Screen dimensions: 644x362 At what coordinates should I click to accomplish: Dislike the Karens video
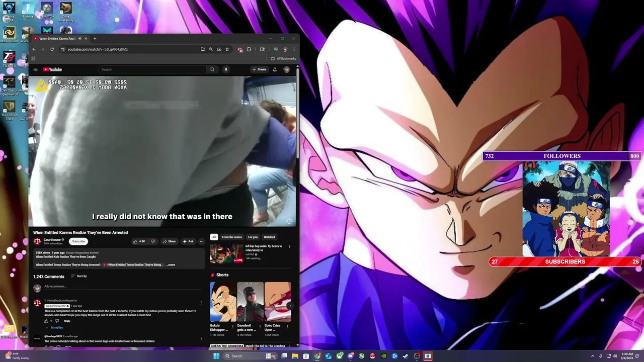153,241
